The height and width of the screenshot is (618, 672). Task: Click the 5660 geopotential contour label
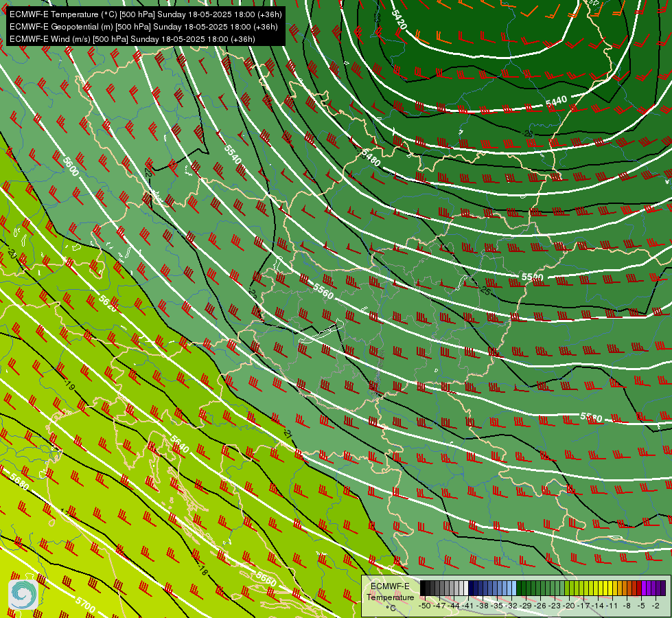pyautogui.click(x=266, y=579)
